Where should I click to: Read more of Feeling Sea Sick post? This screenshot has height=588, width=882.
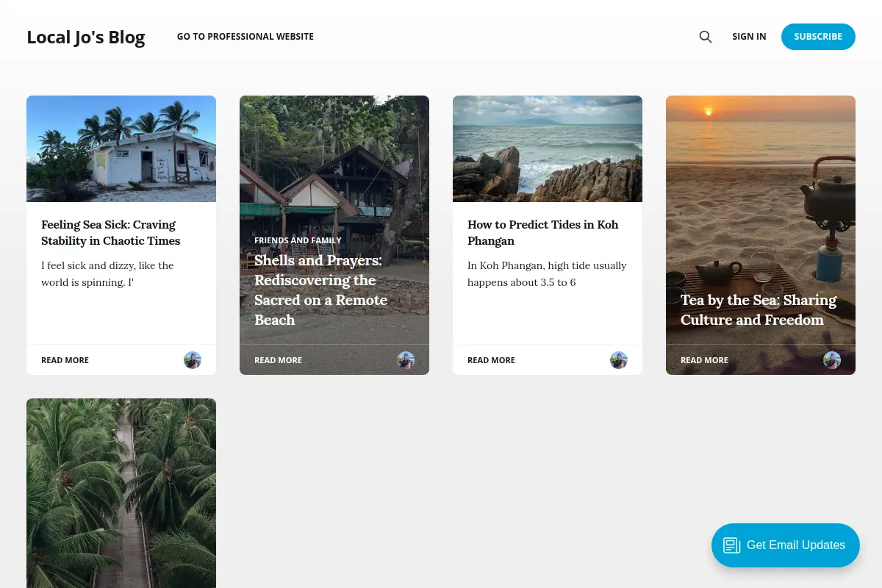point(65,360)
